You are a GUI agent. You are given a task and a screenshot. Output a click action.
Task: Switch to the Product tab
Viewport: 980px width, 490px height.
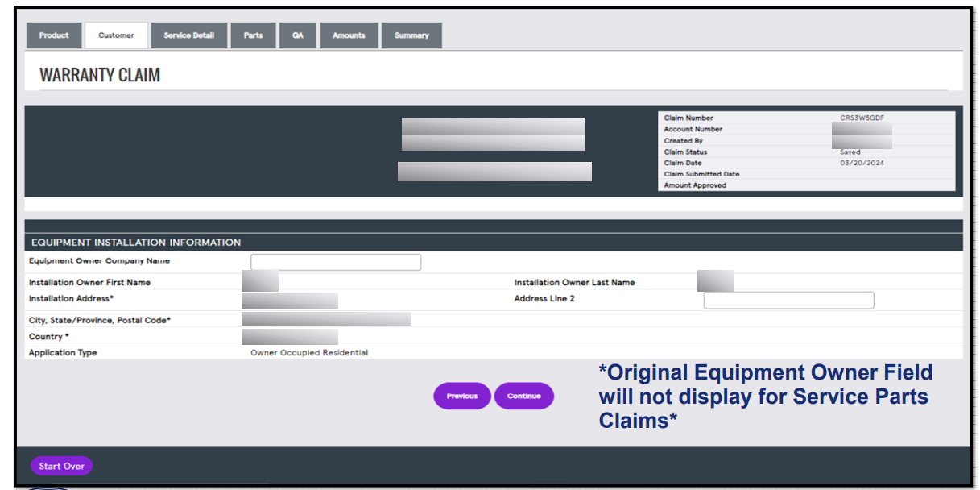click(x=53, y=35)
